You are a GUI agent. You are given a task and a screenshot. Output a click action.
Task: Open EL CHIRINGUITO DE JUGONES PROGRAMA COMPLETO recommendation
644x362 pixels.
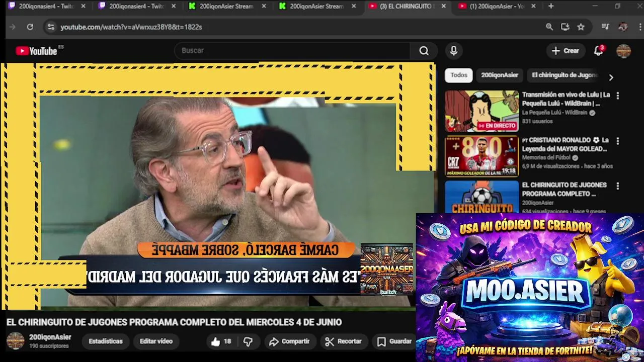click(x=564, y=189)
